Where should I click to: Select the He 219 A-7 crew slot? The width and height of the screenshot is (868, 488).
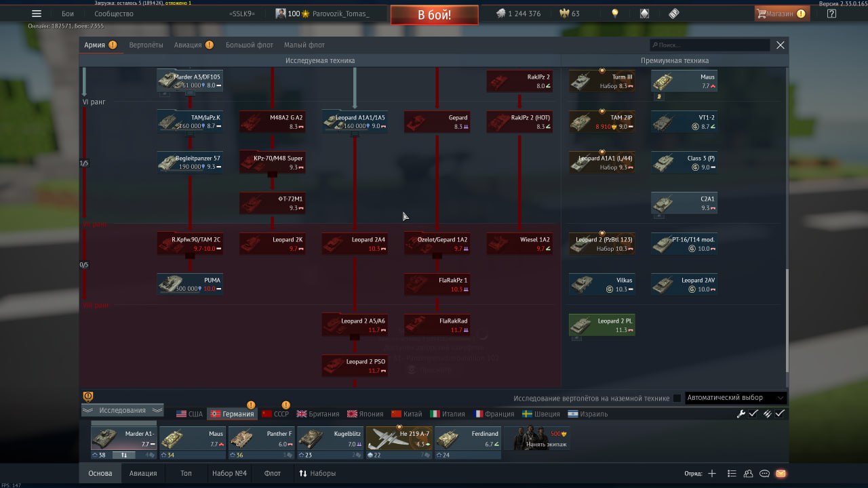coord(399,442)
